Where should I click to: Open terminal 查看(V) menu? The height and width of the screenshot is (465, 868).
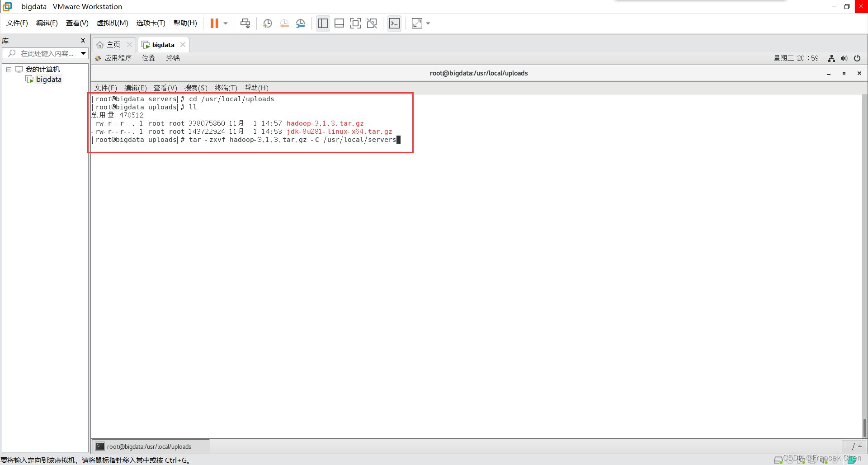165,88
